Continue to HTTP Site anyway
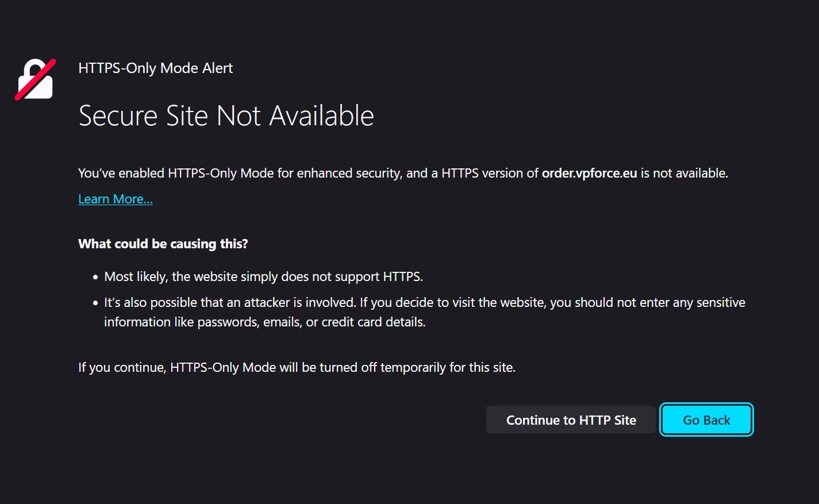 (571, 420)
